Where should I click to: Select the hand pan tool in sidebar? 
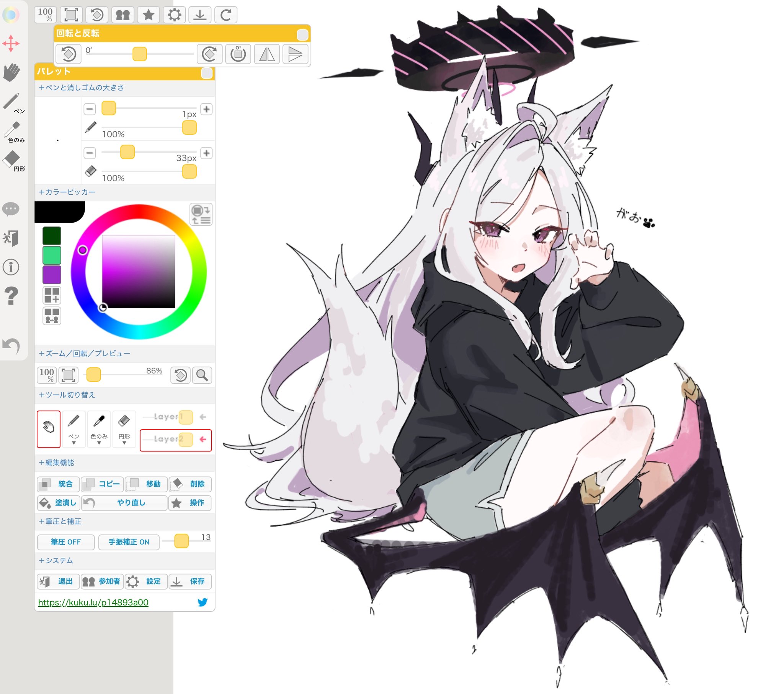tap(11, 72)
